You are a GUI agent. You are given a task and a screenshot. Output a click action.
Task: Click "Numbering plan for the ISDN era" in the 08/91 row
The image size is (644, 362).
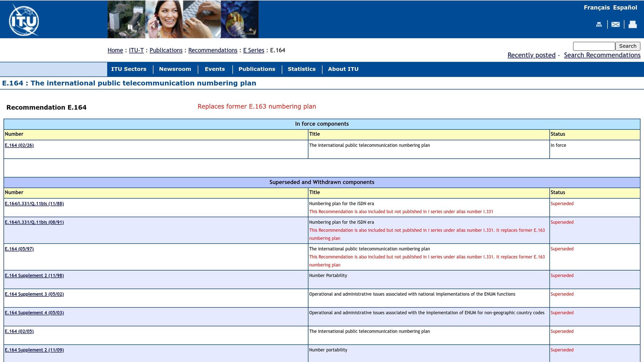click(x=341, y=222)
